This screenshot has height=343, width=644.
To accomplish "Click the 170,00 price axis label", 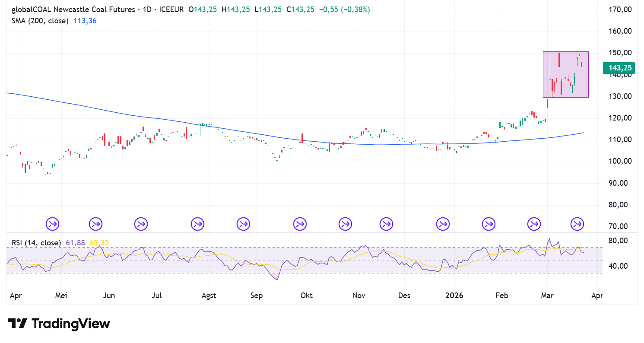I will [x=619, y=10].
